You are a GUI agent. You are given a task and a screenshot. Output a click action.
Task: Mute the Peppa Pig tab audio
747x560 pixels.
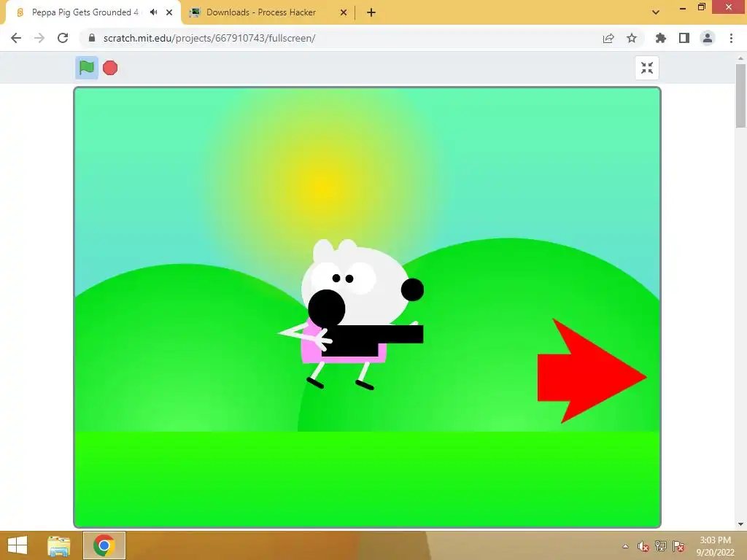[153, 12]
